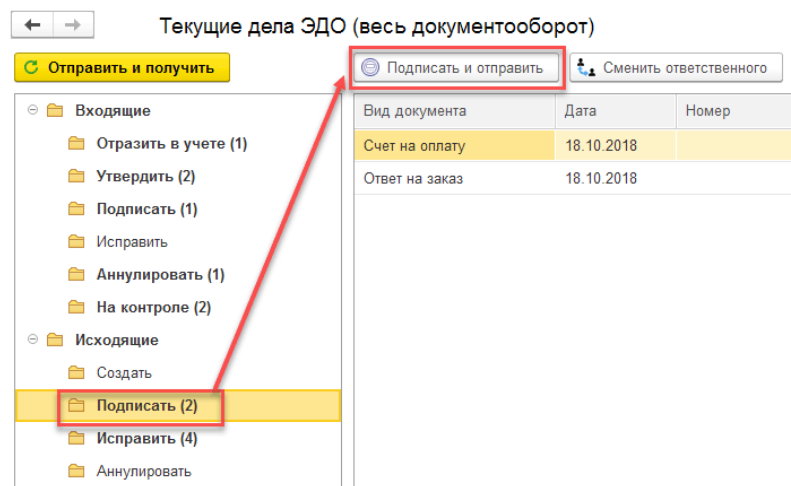Click Подписать и отправить button
Screen dimensions: 791x486
457,68
